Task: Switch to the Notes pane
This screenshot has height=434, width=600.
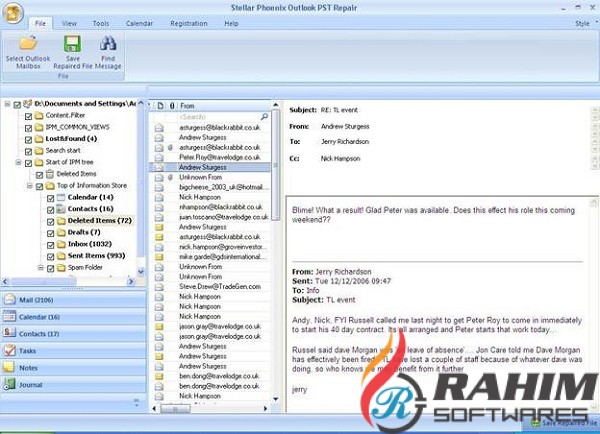Action: point(73,368)
